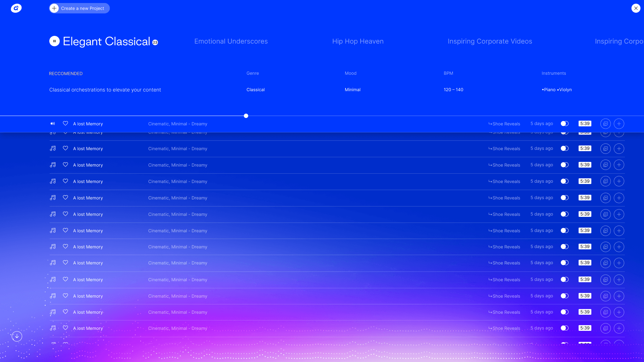Switch to Emotional Underscores playlist
Screen dimensions: 644x362
pyautogui.click(x=231, y=42)
